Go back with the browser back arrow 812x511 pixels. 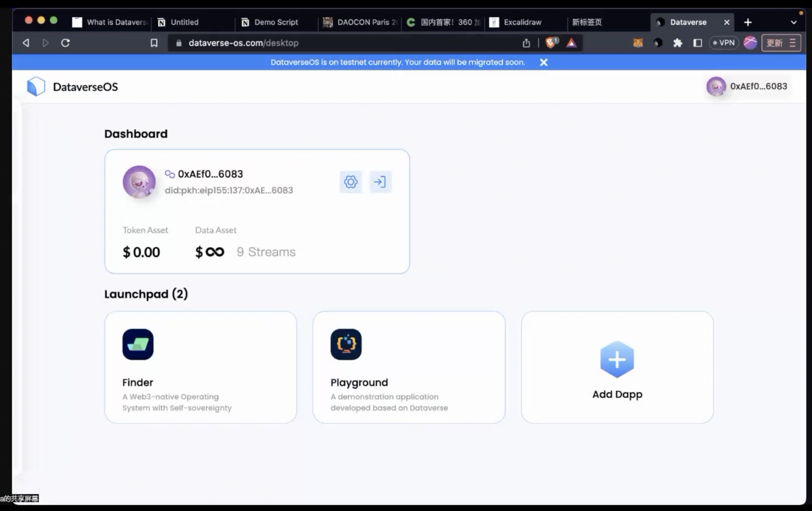coord(26,43)
